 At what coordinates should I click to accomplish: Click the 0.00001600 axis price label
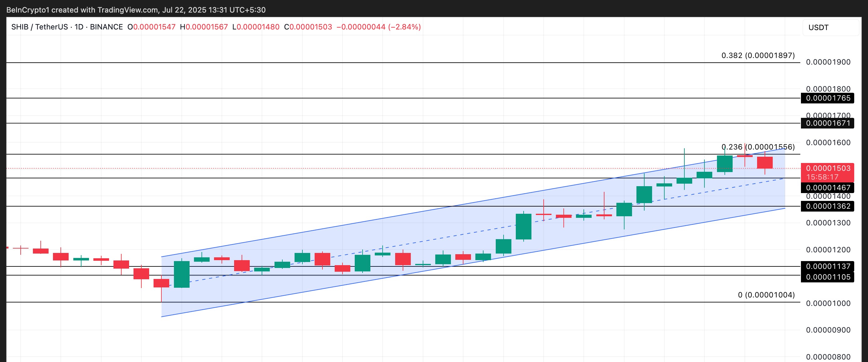tap(828, 143)
